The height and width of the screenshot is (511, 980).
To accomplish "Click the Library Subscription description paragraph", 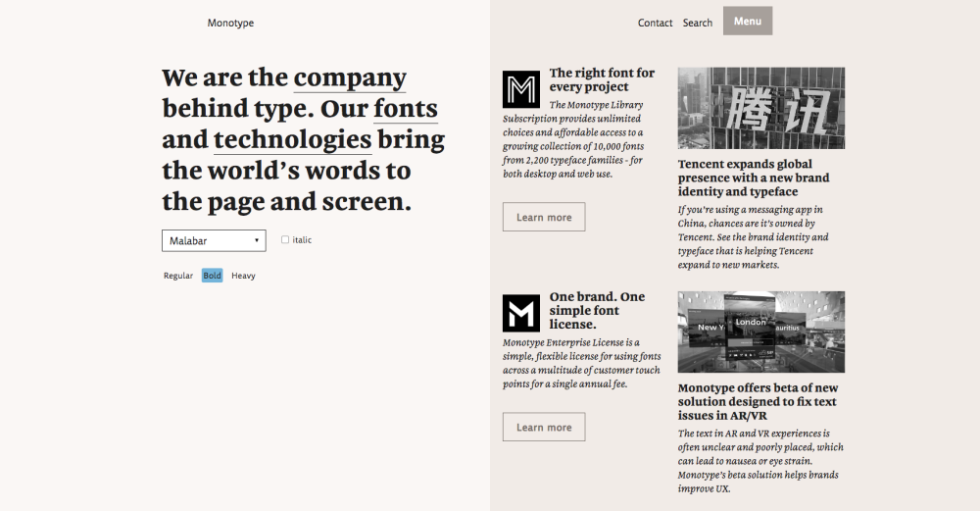I will click(x=573, y=139).
